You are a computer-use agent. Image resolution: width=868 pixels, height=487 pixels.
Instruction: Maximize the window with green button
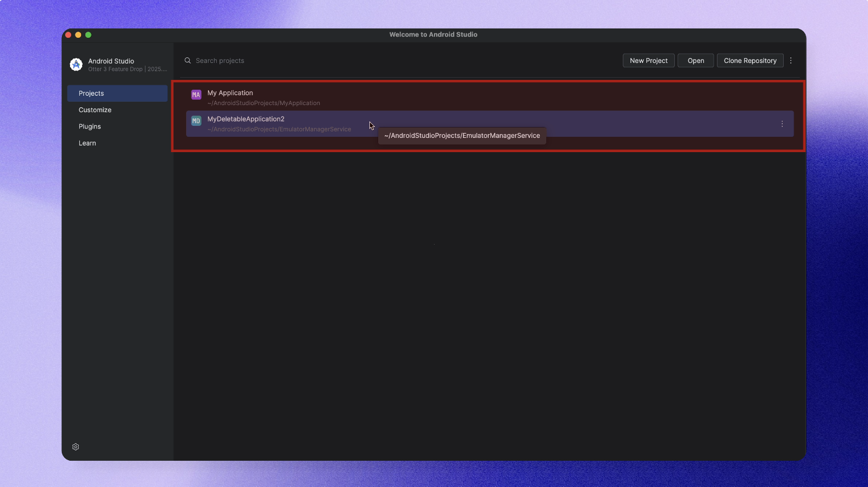(x=88, y=35)
